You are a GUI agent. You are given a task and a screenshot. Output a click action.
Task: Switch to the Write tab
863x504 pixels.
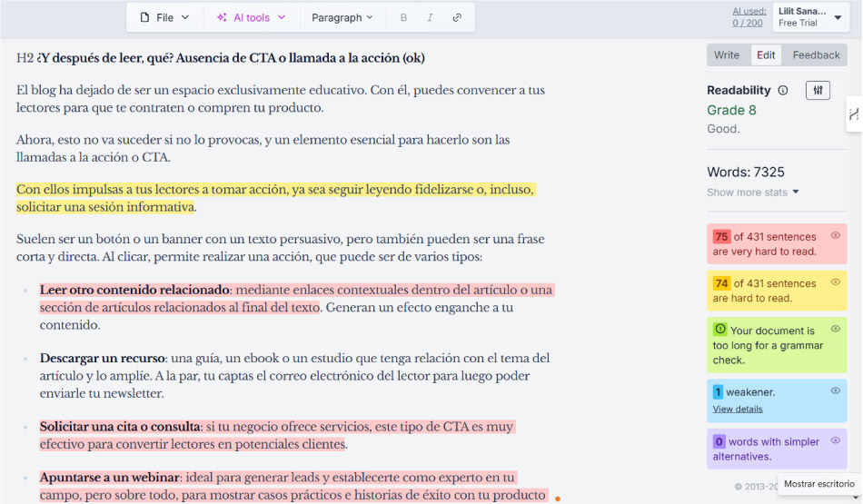(727, 55)
